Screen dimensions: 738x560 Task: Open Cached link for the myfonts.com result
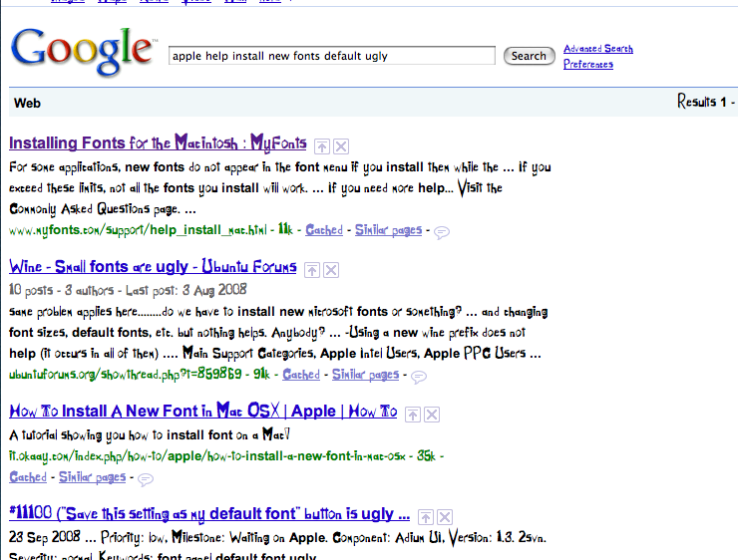point(324,230)
